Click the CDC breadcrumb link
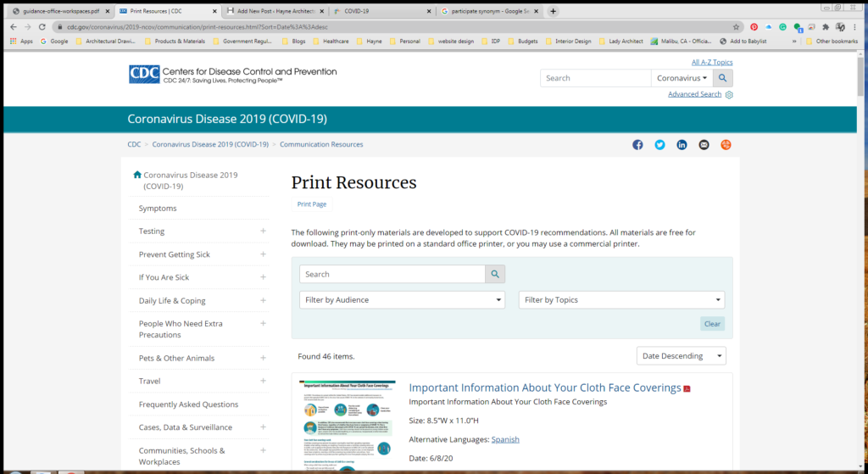 134,144
